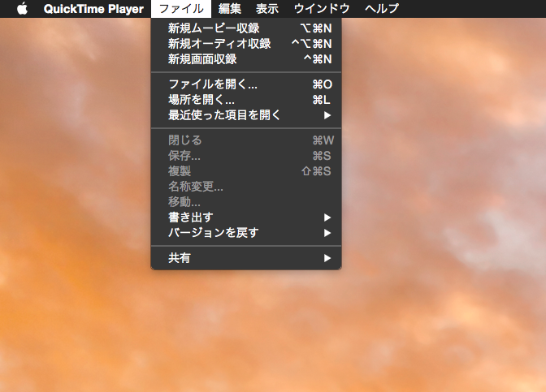The image size is (546, 392).
Task: Click the greyed 名称変更… item
Action: coord(246,187)
